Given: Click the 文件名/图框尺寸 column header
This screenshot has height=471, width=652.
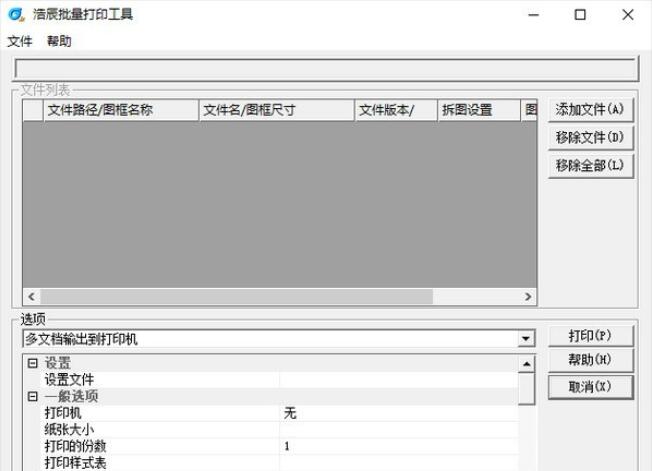Looking at the screenshot, I should pos(277,110).
